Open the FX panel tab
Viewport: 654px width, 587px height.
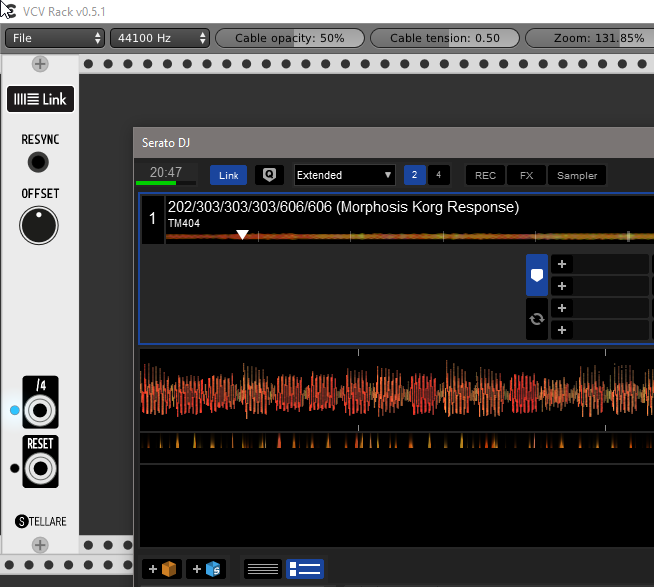point(526,175)
